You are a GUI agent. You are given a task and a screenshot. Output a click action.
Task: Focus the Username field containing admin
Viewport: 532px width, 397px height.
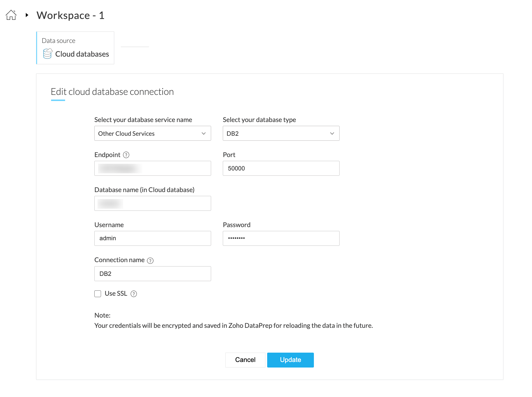point(152,238)
